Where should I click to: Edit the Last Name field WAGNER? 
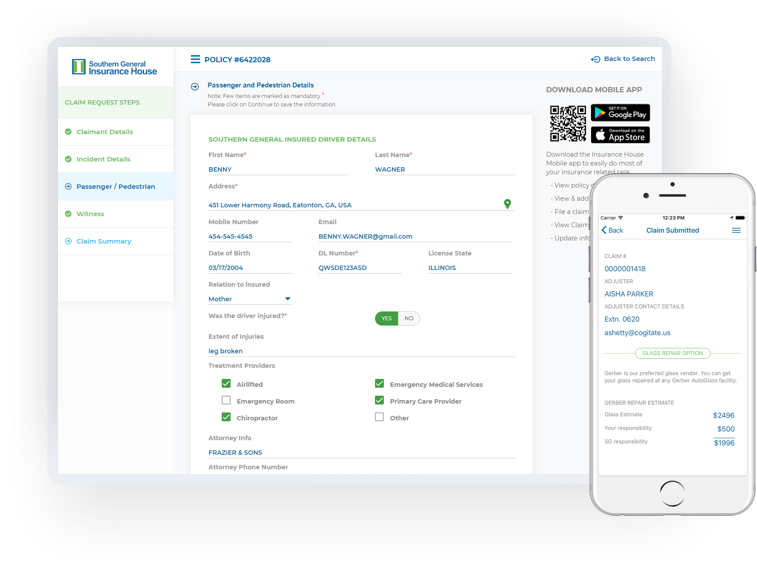tap(445, 169)
